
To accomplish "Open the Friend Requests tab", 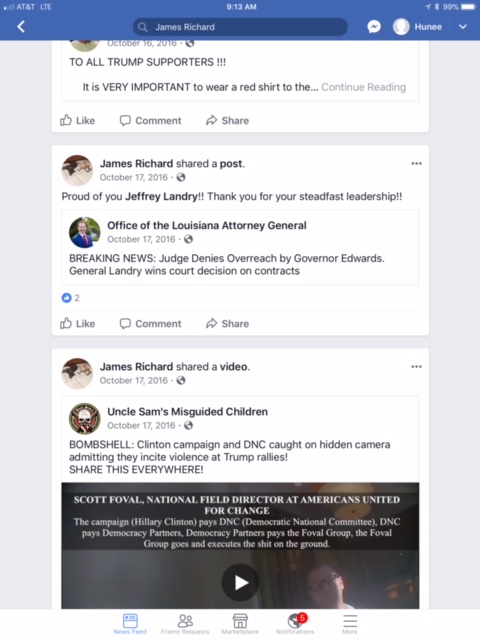I will click(185, 624).
